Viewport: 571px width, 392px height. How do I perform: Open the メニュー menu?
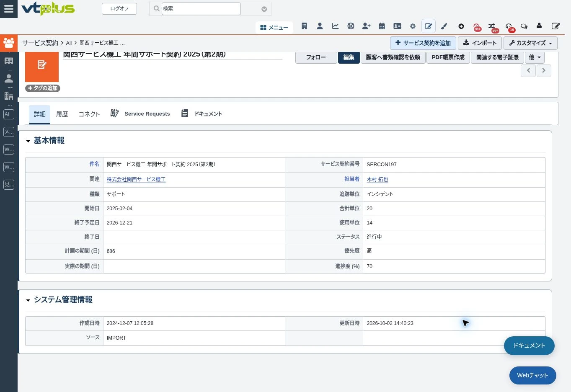click(274, 28)
